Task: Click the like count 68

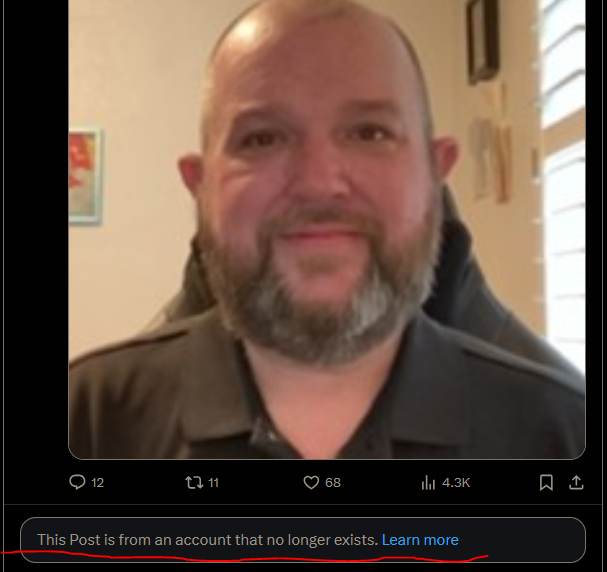Action: [x=333, y=483]
